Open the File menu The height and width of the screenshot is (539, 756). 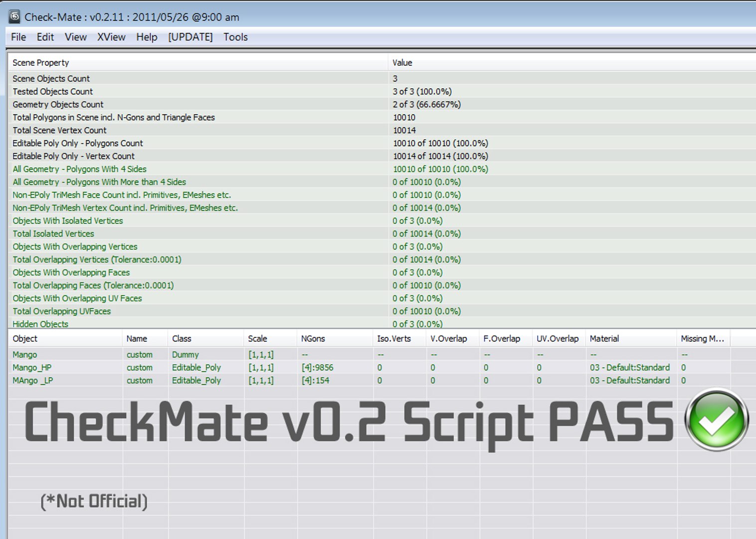pos(18,37)
